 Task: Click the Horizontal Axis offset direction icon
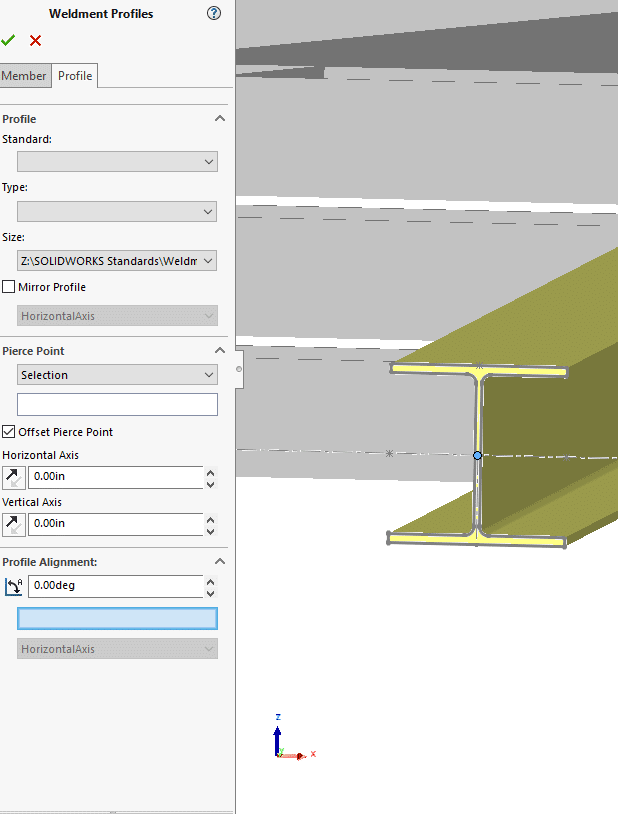[x=14, y=477]
